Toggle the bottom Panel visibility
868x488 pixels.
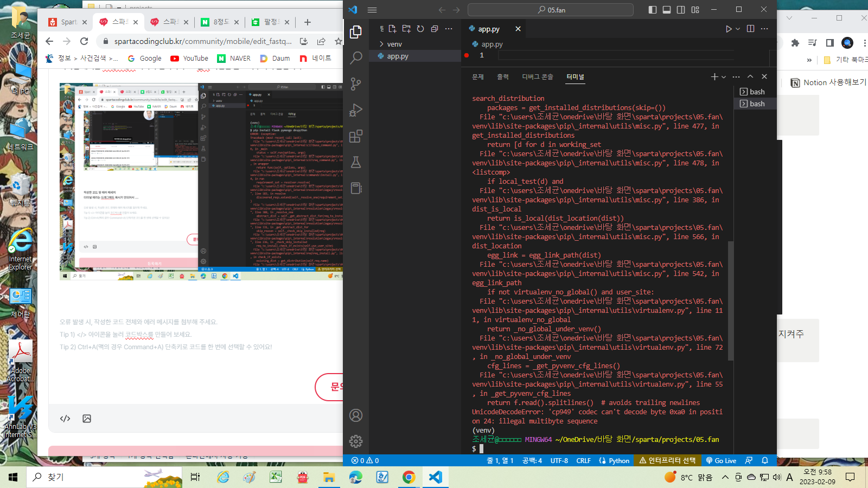(667, 10)
